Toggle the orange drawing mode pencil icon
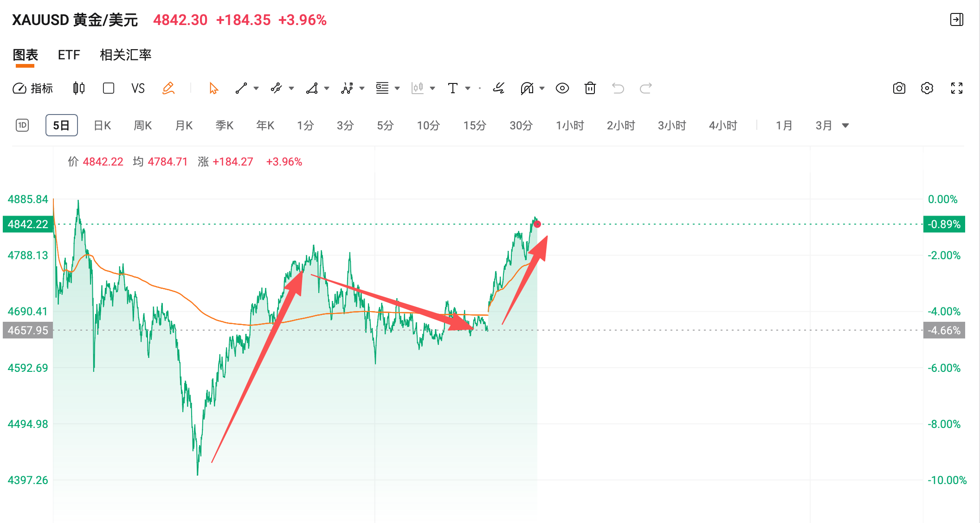The width and height of the screenshot is (980, 523). 168,88
